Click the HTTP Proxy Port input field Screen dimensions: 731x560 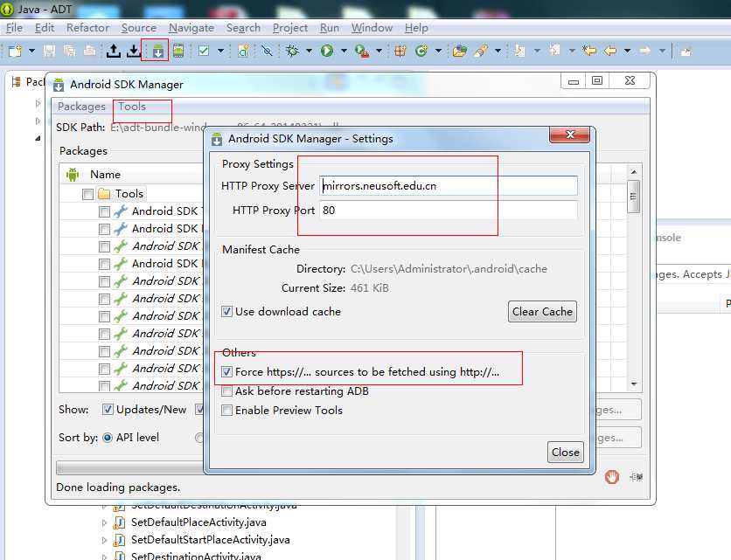pos(449,211)
